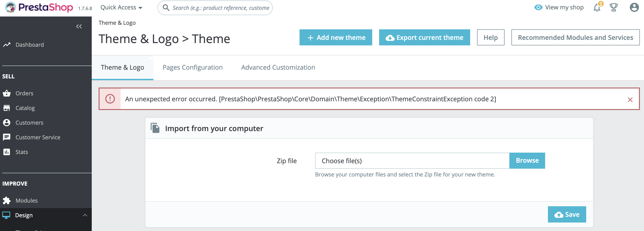Collapse the sidebar with double chevron icon
644x231 pixels.
point(79,26)
